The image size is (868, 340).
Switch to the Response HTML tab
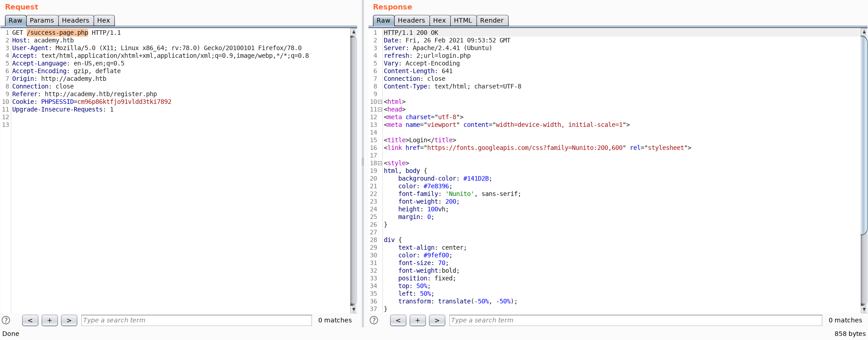click(x=463, y=20)
